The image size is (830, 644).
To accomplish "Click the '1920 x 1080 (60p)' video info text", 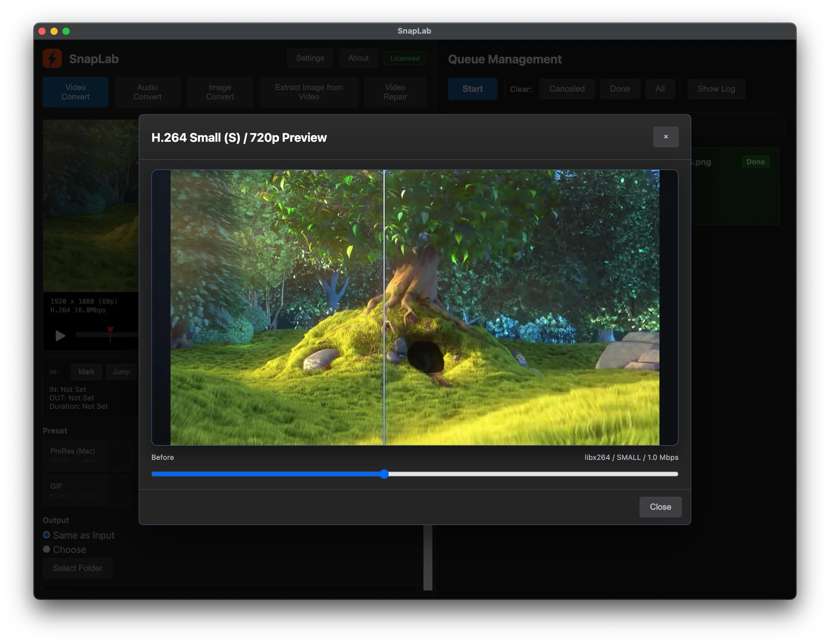I will coord(84,301).
